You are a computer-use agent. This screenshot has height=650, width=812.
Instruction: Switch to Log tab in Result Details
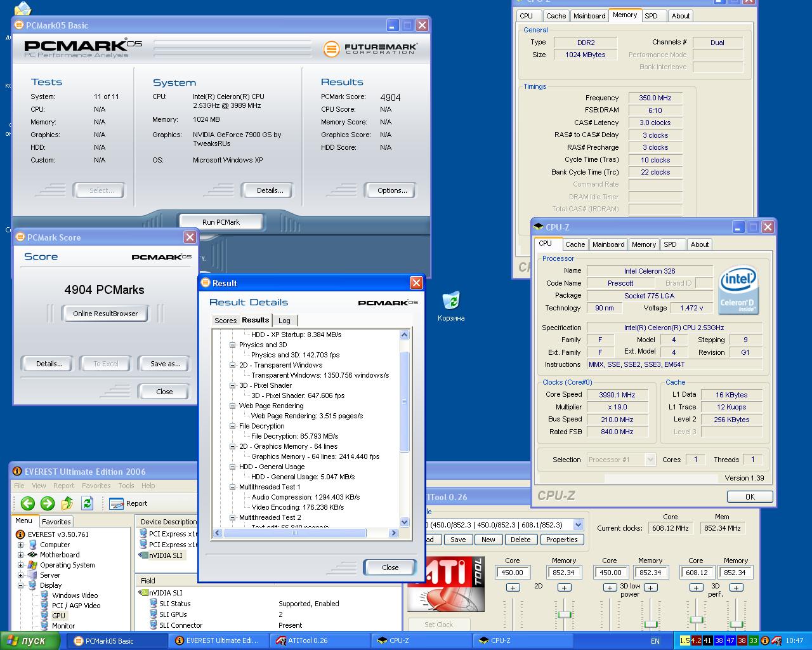tap(284, 321)
